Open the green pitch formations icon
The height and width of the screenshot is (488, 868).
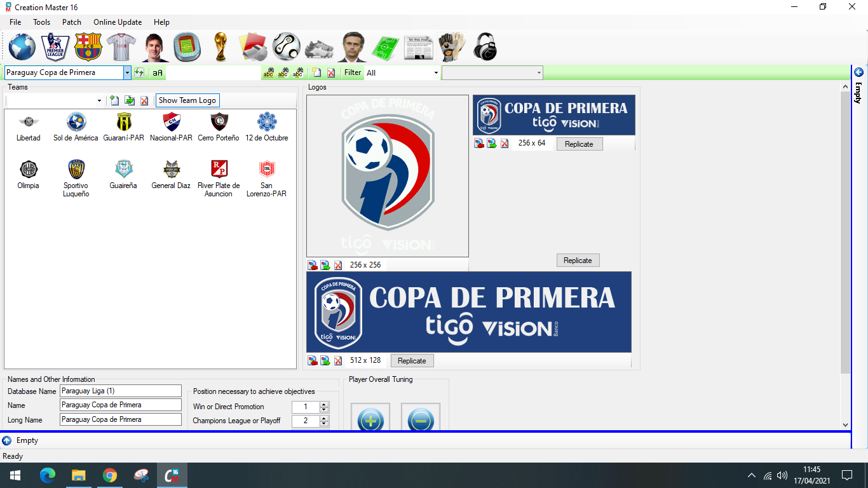(385, 48)
